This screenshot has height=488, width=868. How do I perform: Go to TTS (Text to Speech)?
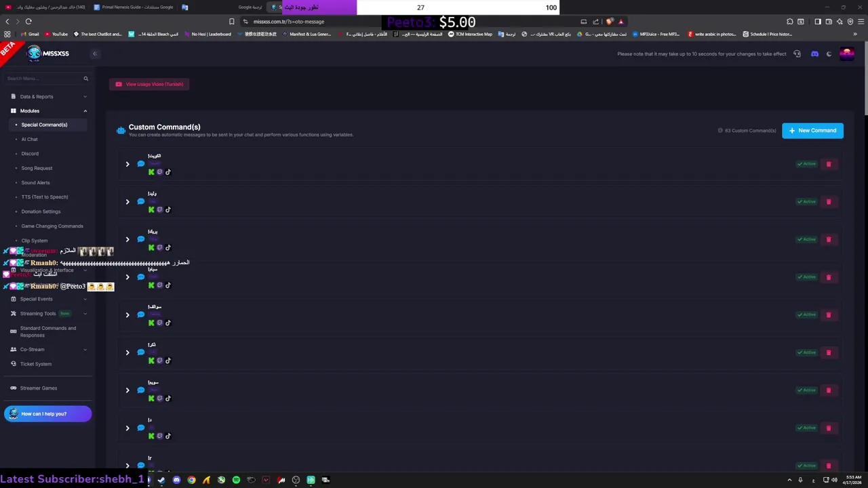[x=45, y=197]
